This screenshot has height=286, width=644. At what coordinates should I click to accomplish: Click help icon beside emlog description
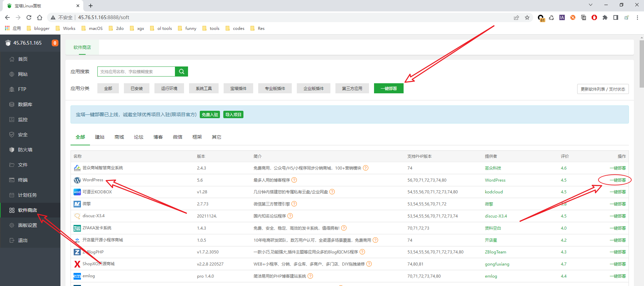click(310, 276)
